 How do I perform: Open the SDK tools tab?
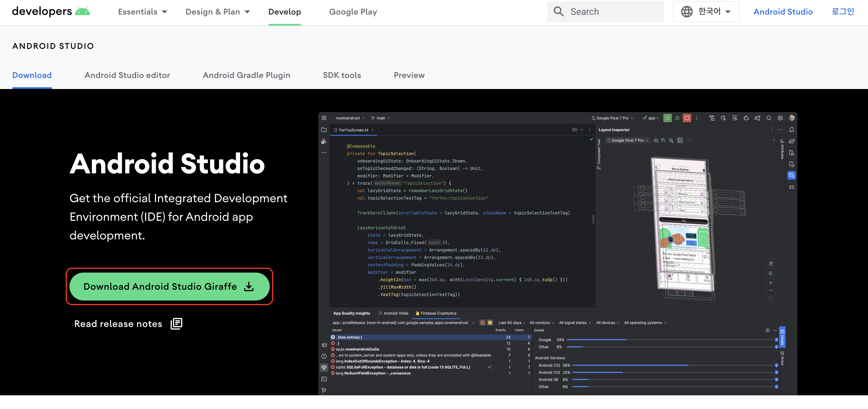342,75
